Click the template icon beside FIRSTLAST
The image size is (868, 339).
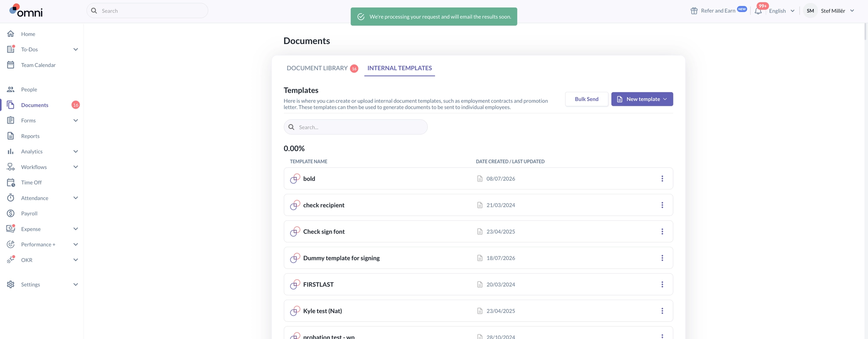point(295,284)
